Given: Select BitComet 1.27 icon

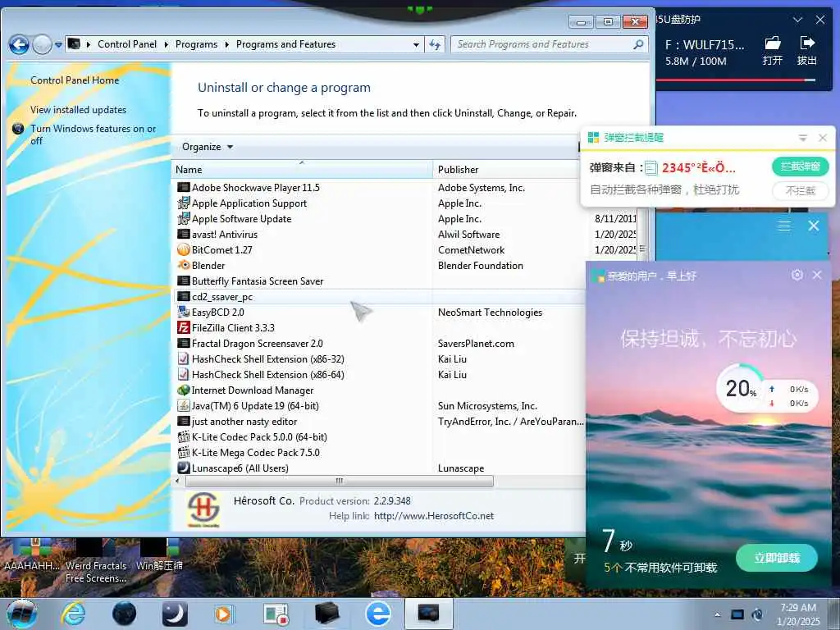Looking at the screenshot, I should [x=184, y=250].
